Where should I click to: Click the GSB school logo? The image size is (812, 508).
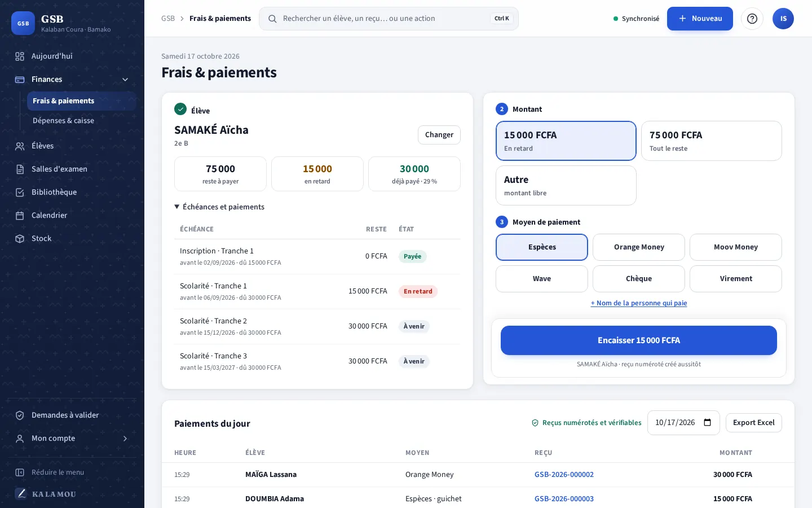coord(23,23)
